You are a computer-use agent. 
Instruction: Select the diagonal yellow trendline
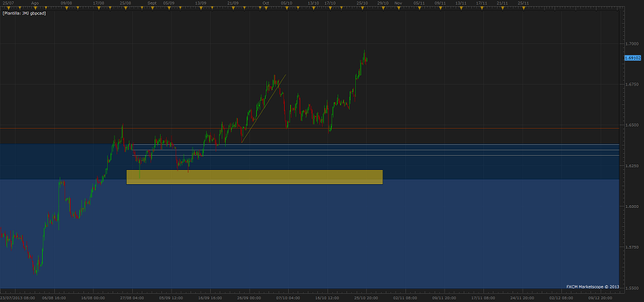[264, 108]
